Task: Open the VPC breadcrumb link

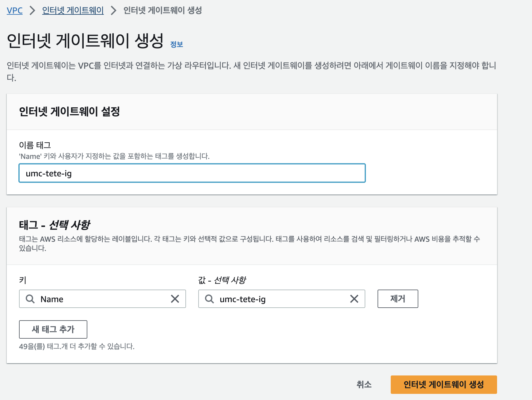Action: (15, 10)
